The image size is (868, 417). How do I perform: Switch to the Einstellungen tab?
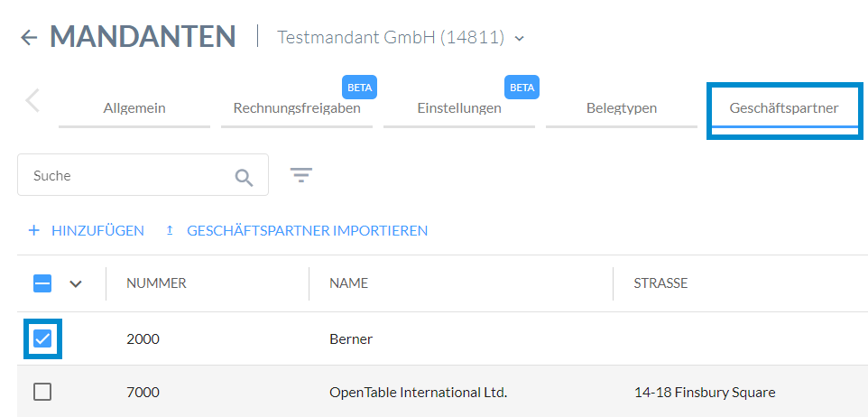[459, 108]
